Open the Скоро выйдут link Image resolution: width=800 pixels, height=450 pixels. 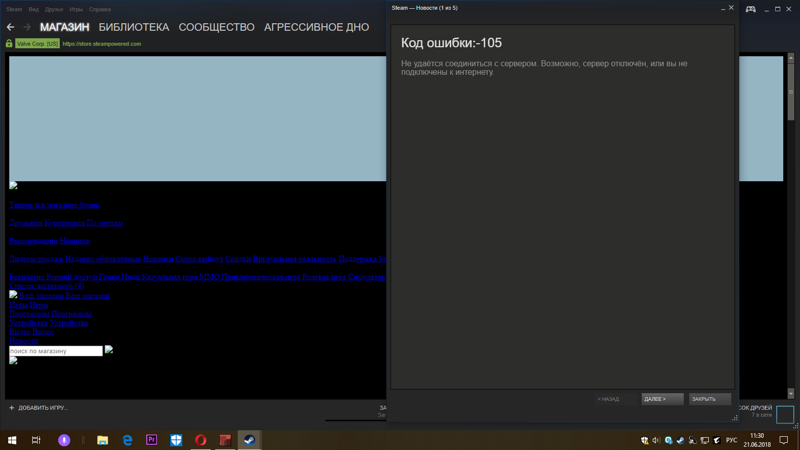[x=199, y=259]
